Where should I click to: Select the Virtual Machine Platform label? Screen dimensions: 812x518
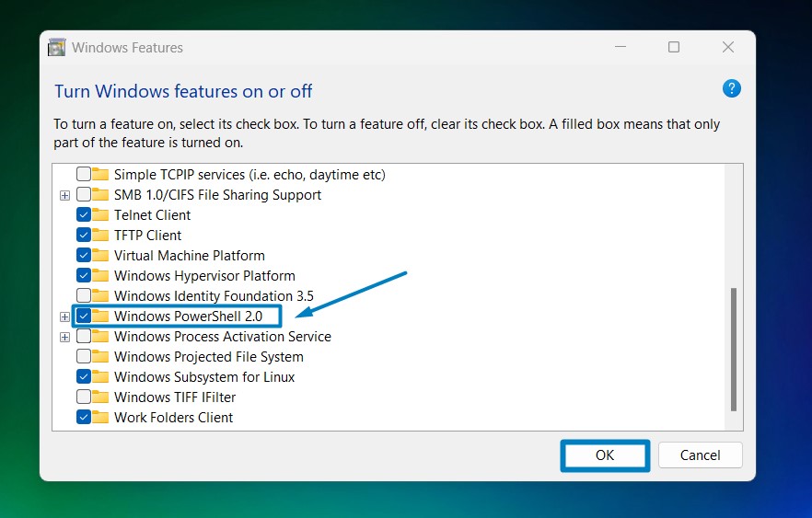point(189,255)
